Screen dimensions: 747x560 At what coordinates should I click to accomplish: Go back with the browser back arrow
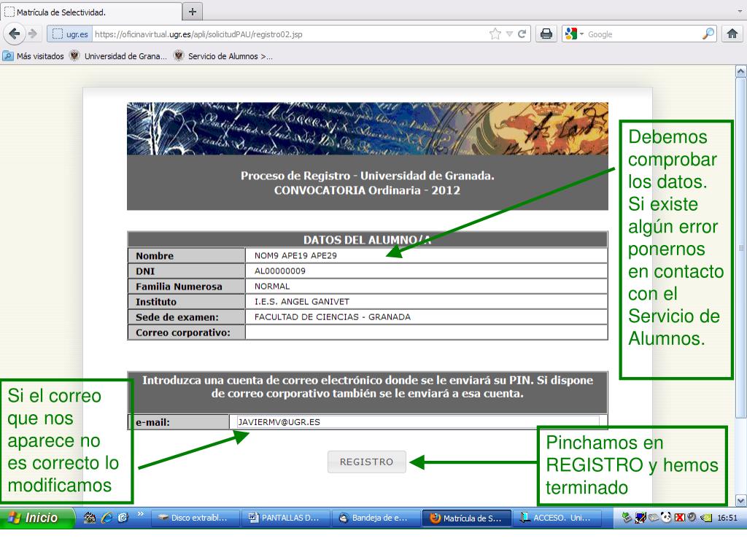point(15,34)
